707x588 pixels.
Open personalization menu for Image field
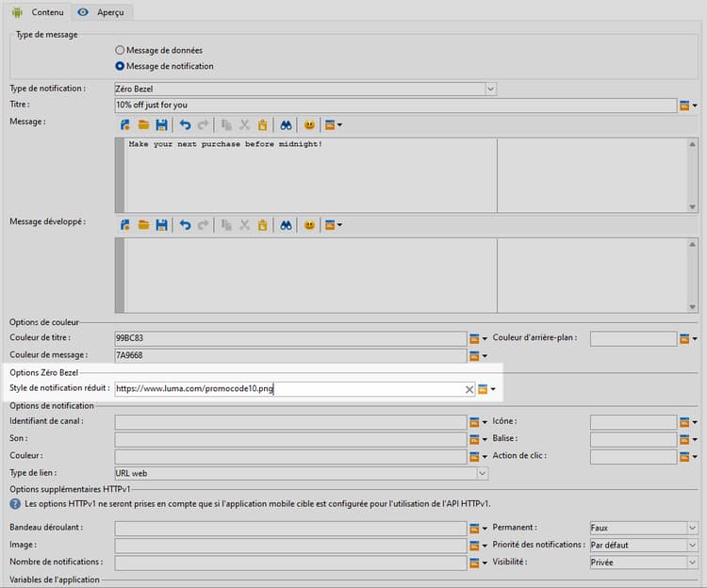(x=478, y=546)
